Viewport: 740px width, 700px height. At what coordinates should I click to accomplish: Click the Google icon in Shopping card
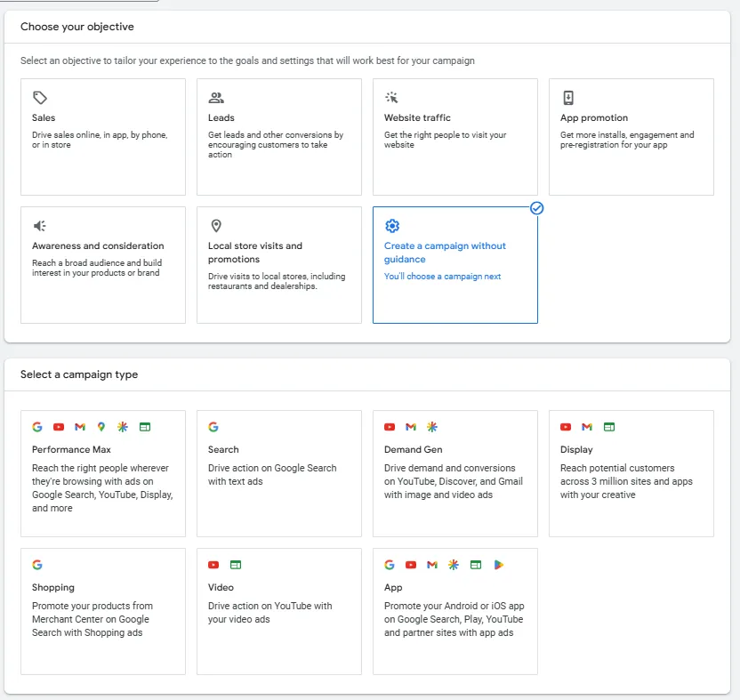(x=37, y=565)
